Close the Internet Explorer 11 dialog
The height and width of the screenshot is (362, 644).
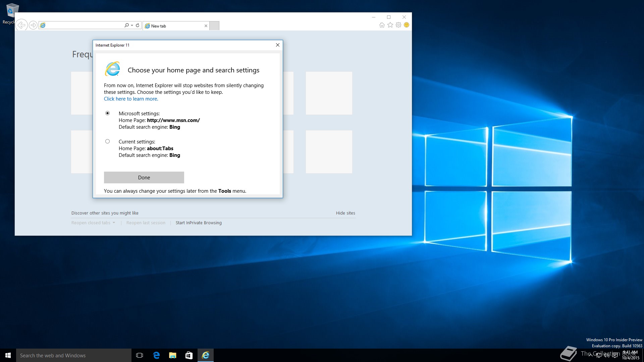(278, 45)
